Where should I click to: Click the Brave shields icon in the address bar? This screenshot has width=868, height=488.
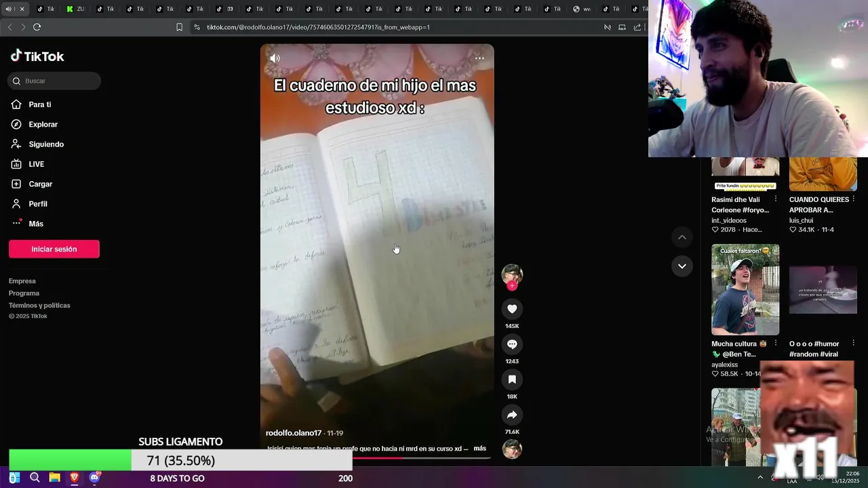tap(608, 27)
